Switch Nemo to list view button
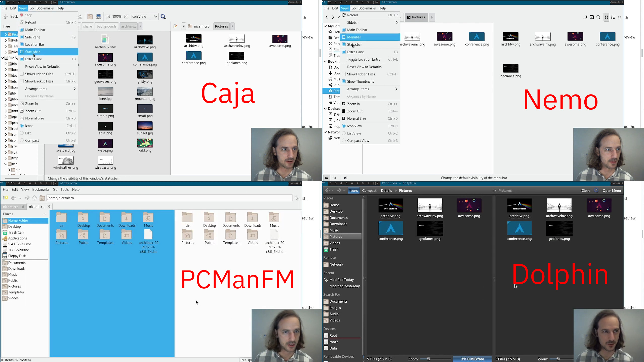Image resolution: width=644 pixels, height=362 pixels. (x=613, y=17)
